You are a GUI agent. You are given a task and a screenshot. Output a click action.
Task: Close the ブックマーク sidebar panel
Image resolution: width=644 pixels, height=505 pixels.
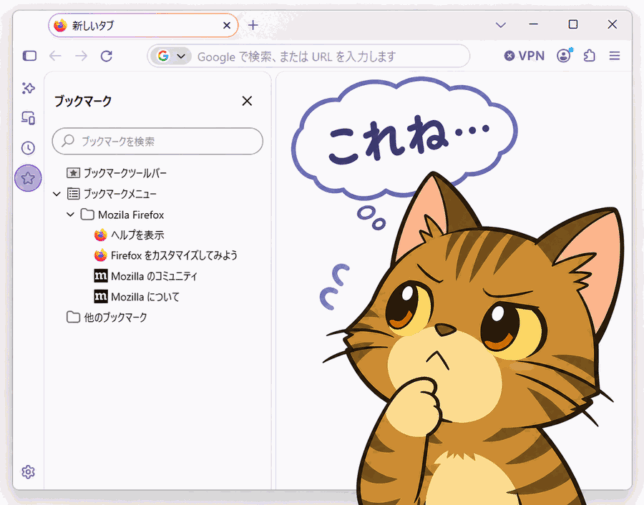click(247, 101)
